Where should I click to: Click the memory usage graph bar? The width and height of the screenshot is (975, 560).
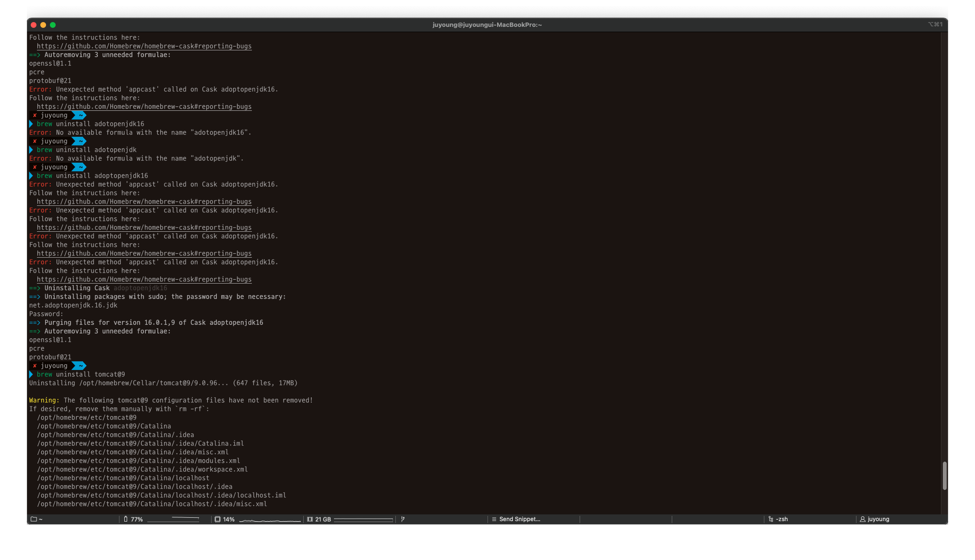[363, 520]
